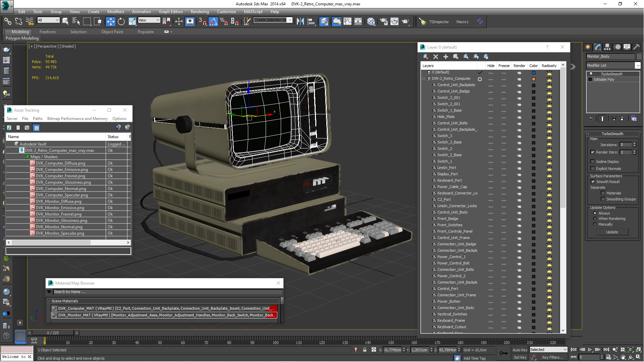
Task: Activate the Select Object tool
Action: click(65, 21)
